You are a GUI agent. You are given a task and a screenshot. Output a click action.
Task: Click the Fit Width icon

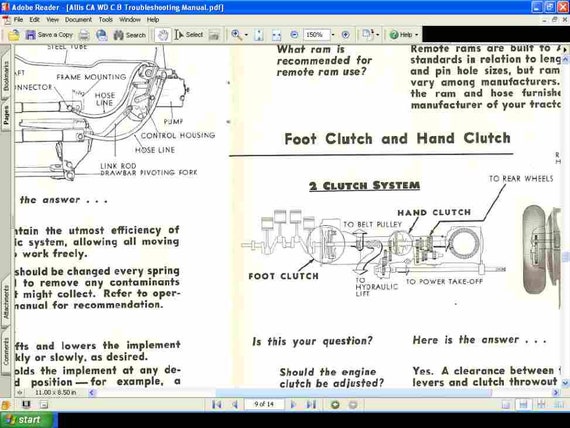277,35
